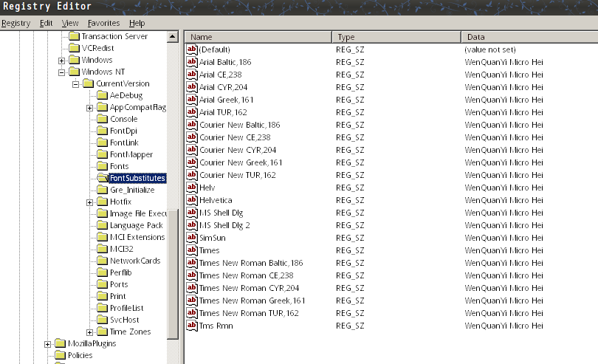The height and width of the screenshot is (364, 598).
Task: Select the Arial TUR,162 value name
Action: coord(223,112)
